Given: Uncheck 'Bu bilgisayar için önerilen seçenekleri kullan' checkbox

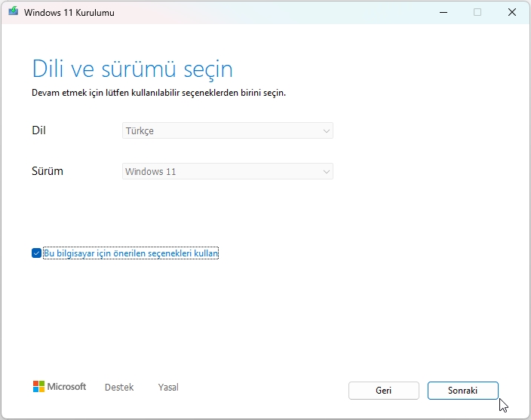Looking at the screenshot, I should coord(36,253).
